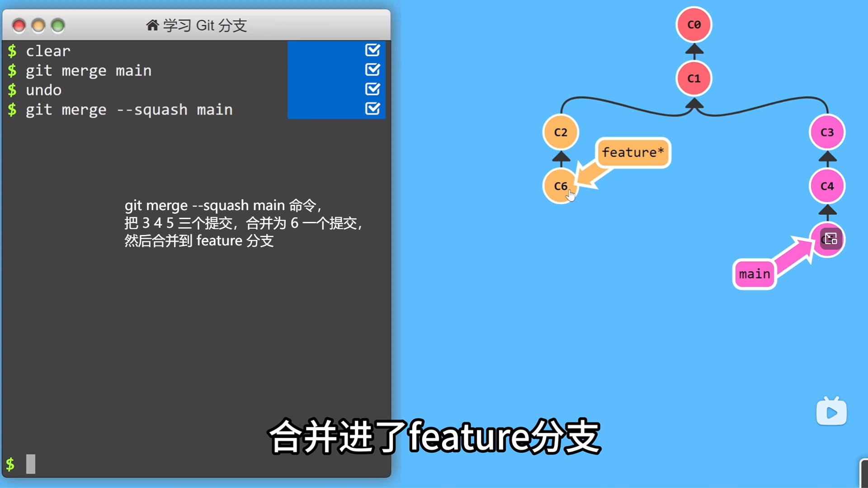Select the C1 commit node
This screenshot has width=868, height=488.
693,78
